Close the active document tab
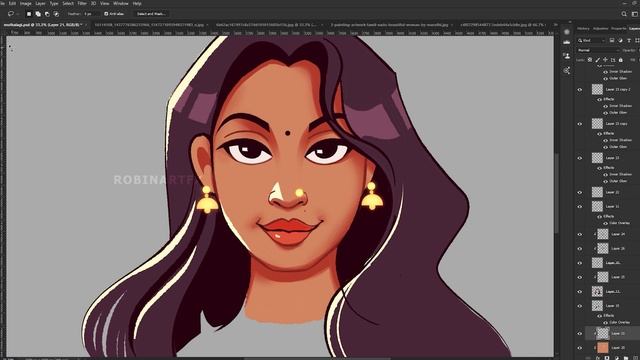 click(x=87, y=25)
